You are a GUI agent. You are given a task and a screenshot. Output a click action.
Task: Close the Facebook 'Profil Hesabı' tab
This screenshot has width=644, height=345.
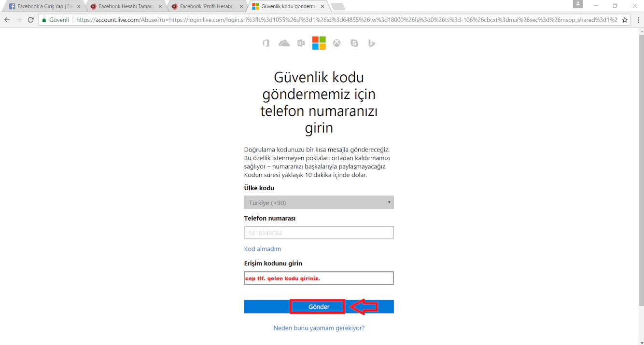click(241, 7)
